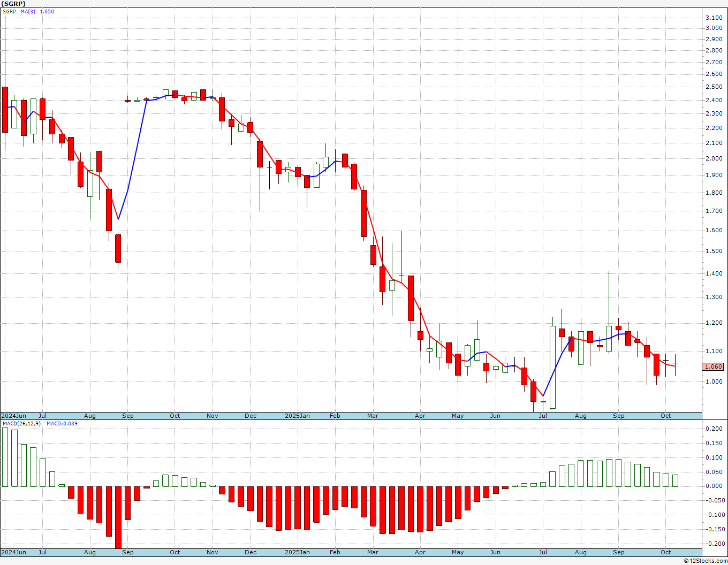Click the 2.500 price axis label
This screenshot has width=728, height=565.
tap(714, 87)
